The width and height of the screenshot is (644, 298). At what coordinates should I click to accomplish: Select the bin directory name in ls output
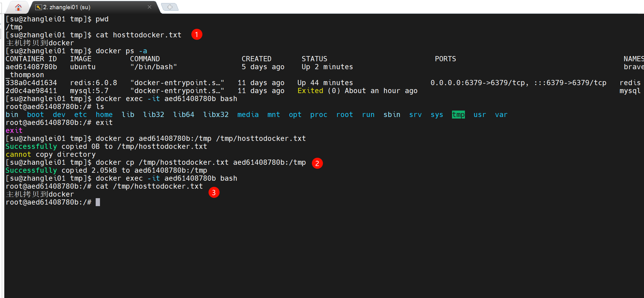pyautogui.click(x=12, y=115)
